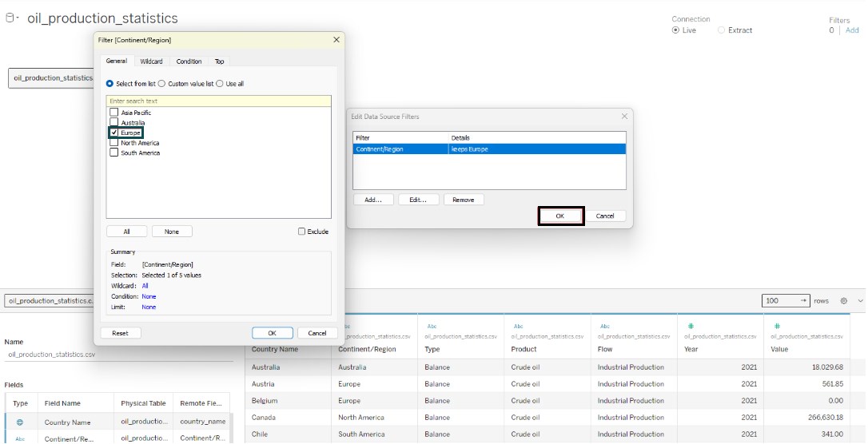Click the data source database icon beside title
This screenshot has width=868, height=444.
10,18
